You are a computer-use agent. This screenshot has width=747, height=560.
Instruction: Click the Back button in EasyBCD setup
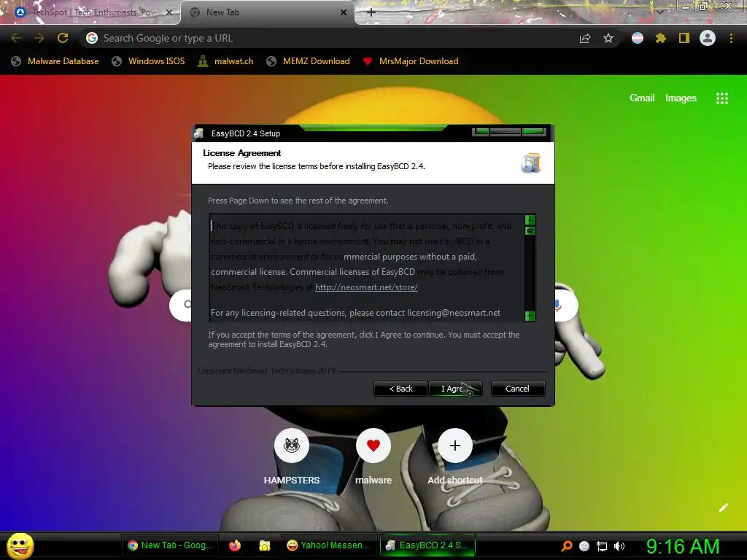pyautogui.click(x=400, y=389)
